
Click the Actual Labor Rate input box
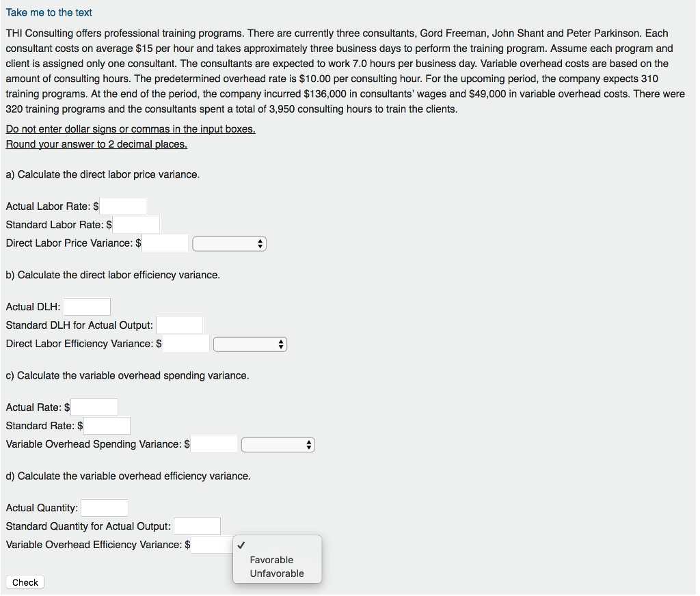[x=123, y=206]
